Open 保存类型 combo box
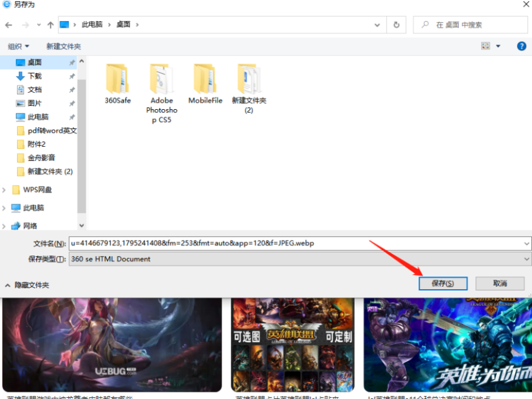The height and width of the screenshot is (399, 532). point(300,259)
